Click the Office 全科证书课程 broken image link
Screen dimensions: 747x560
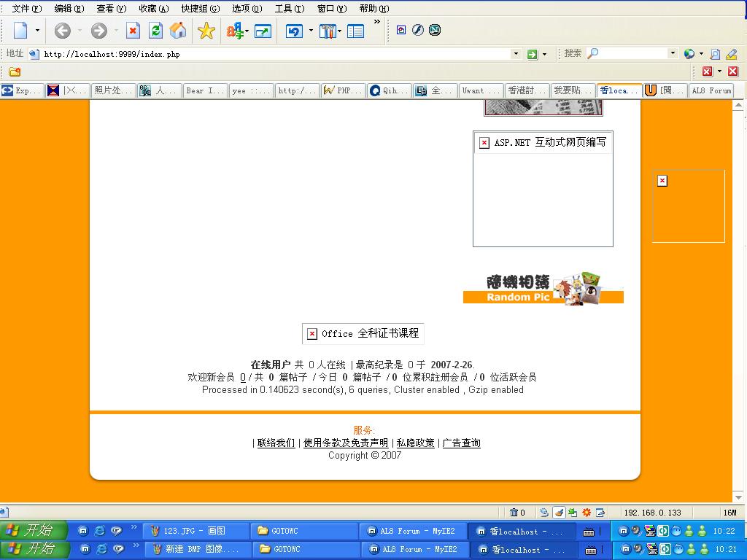pyautogui.click(x=363, y=333)
